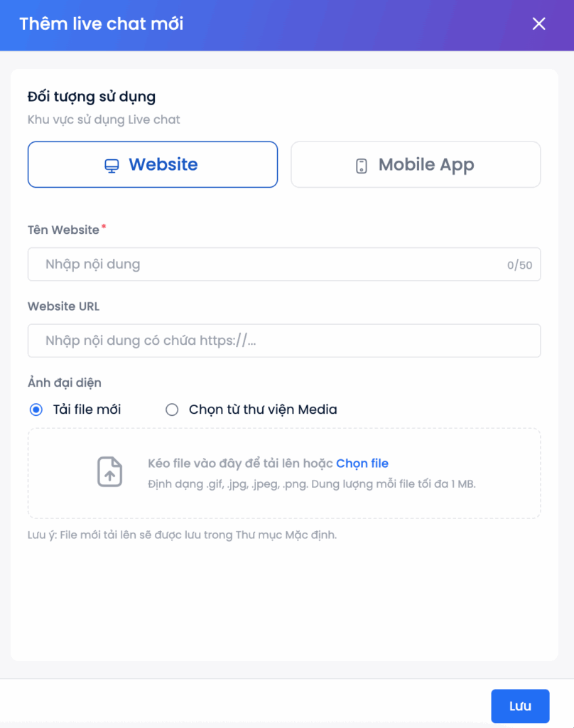
Task: Focus the Website URL input field
Action: coord(284,341)
